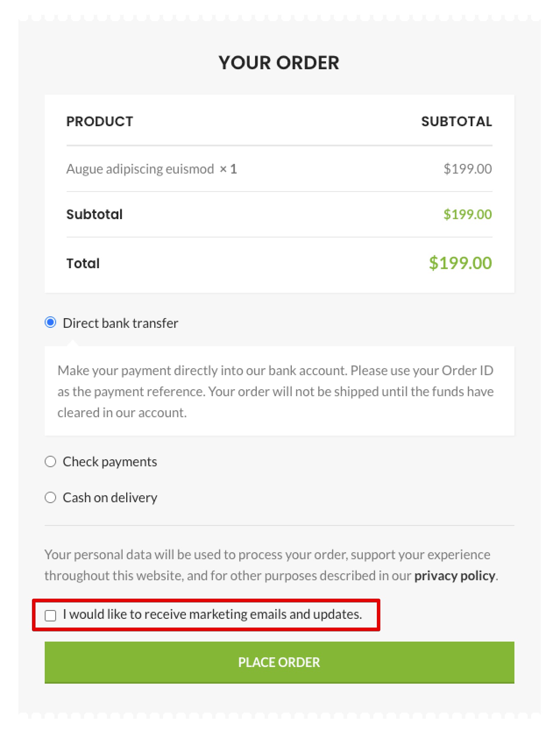Pick the Cash on delivery radio button
The width and height of the screenshot is (560, 738).
point(50,497)
